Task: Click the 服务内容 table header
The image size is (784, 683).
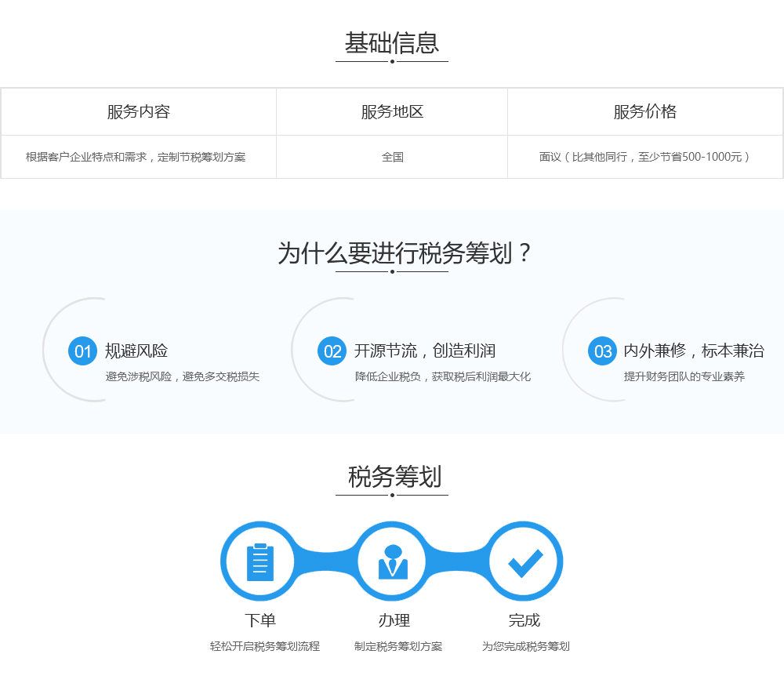Action: [139, 111]
